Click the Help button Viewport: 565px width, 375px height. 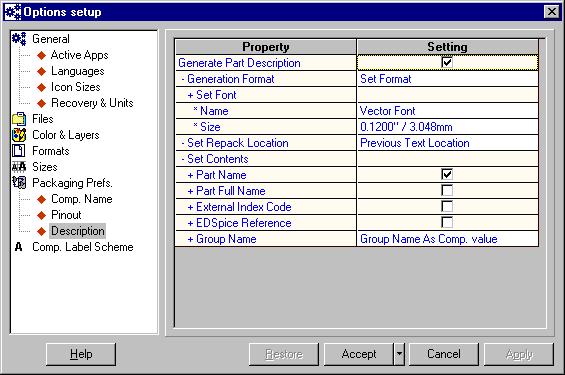pyautogui.click(x=81, y=354)
